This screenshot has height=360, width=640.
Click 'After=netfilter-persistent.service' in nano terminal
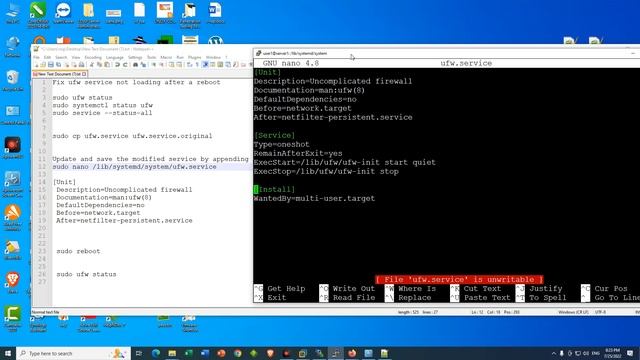pos(333,117)
